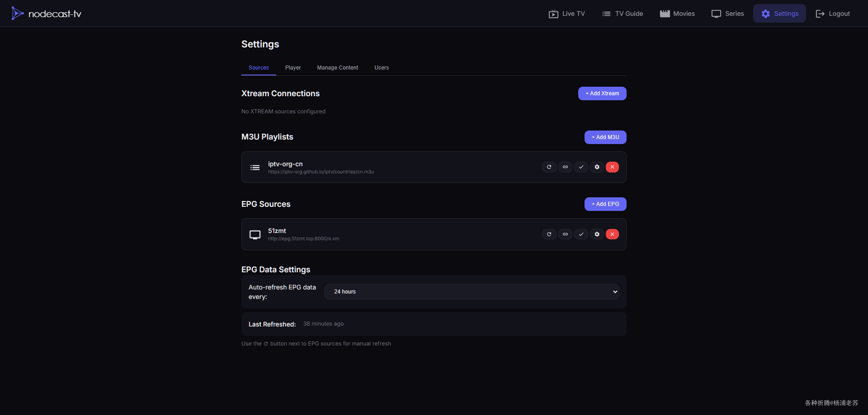The image size is (868, 415).
Task: Click the Add M3U button
Action: click(x=605, y=137)
